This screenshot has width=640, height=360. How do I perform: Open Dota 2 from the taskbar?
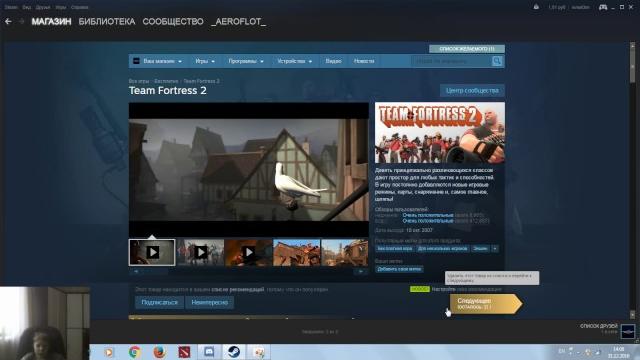coord(184,352)
